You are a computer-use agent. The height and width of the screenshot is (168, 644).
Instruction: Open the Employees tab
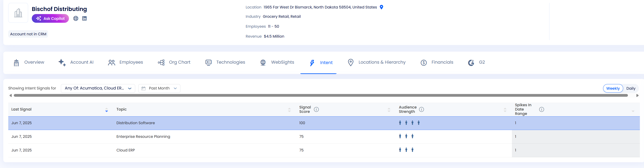coord(125,62)
